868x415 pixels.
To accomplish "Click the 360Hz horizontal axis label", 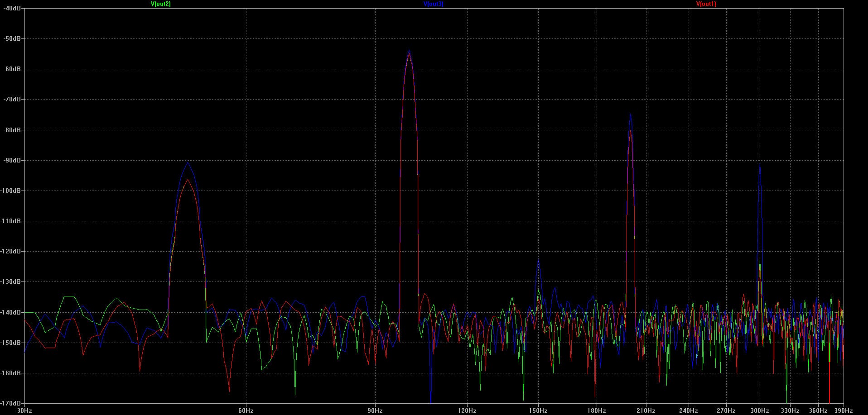I will coord(818,410).
